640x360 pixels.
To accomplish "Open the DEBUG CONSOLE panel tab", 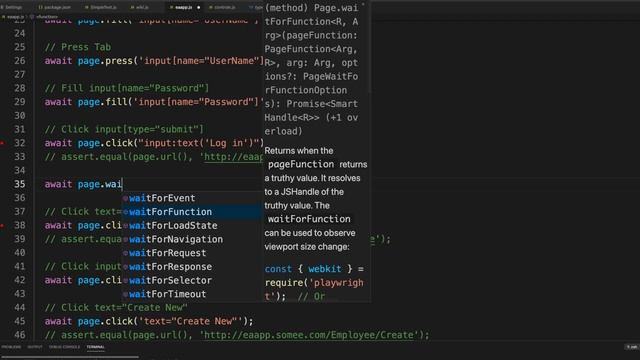I will click(x=64, y=347).
